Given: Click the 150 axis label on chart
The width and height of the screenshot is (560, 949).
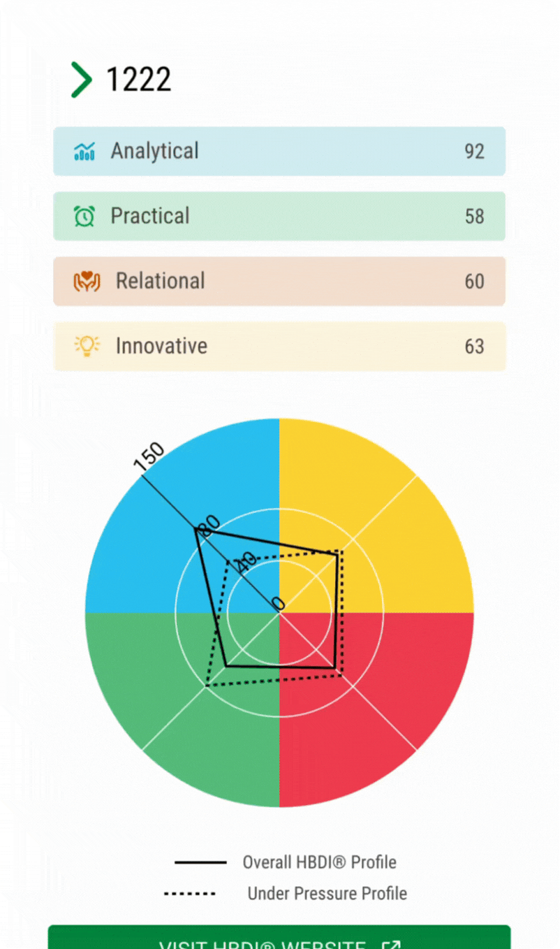Looking at the screenshot, I should [x=148, y=458].
